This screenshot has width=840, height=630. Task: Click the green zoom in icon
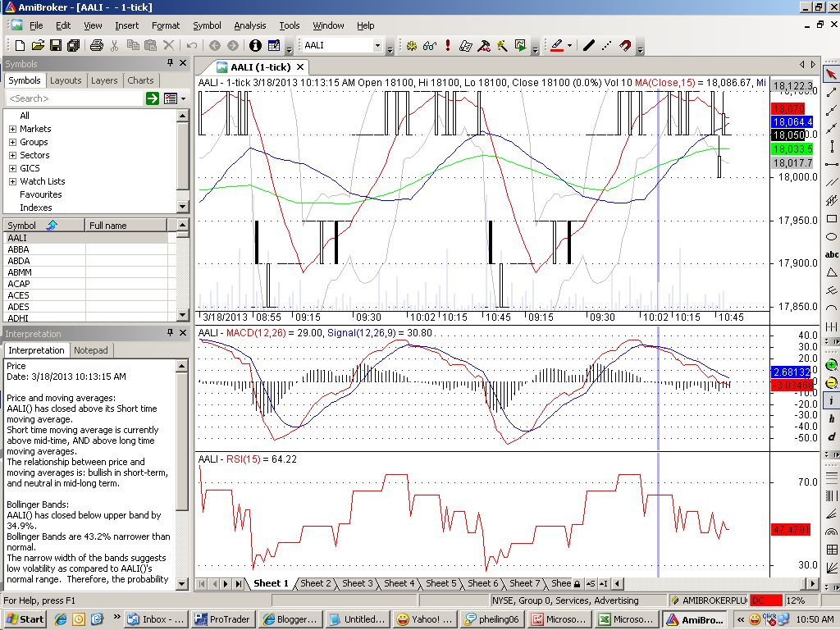831,365
